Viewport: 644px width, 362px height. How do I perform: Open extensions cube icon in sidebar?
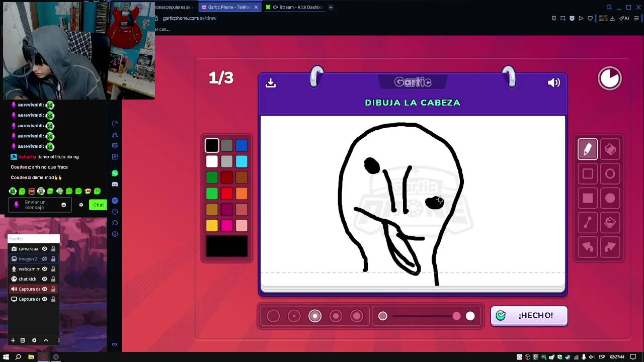click(115, 223)
